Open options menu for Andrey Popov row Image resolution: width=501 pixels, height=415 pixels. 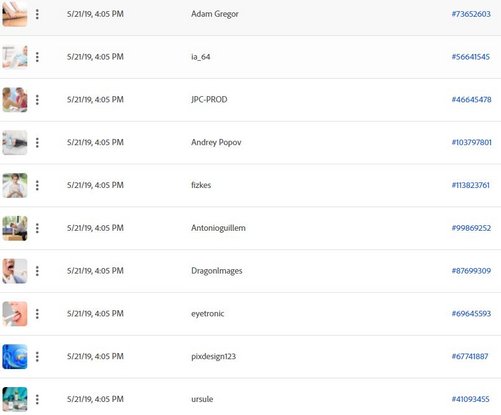point(37,143)
